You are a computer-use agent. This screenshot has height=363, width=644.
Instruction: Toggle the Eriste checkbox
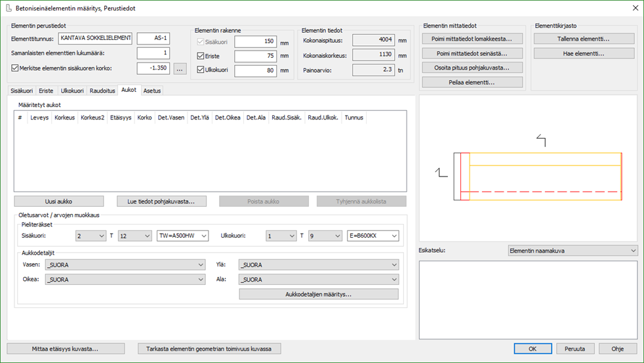click(x=201, y=56)
